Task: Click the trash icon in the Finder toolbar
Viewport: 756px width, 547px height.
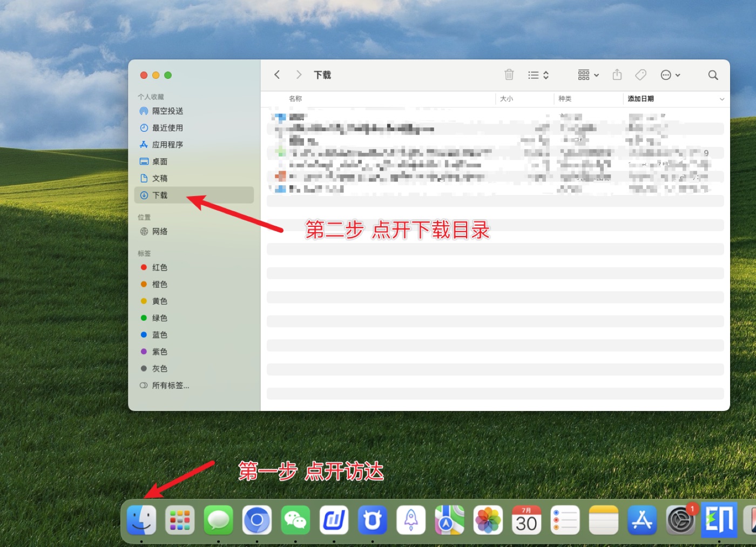Action: [509, 75]
